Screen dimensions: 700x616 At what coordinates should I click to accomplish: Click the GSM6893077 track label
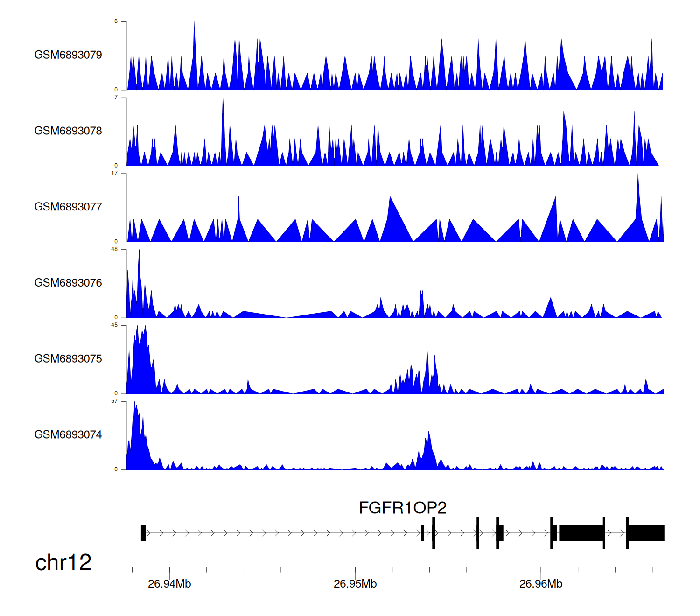pyautogui.click(x=68, y=207)
